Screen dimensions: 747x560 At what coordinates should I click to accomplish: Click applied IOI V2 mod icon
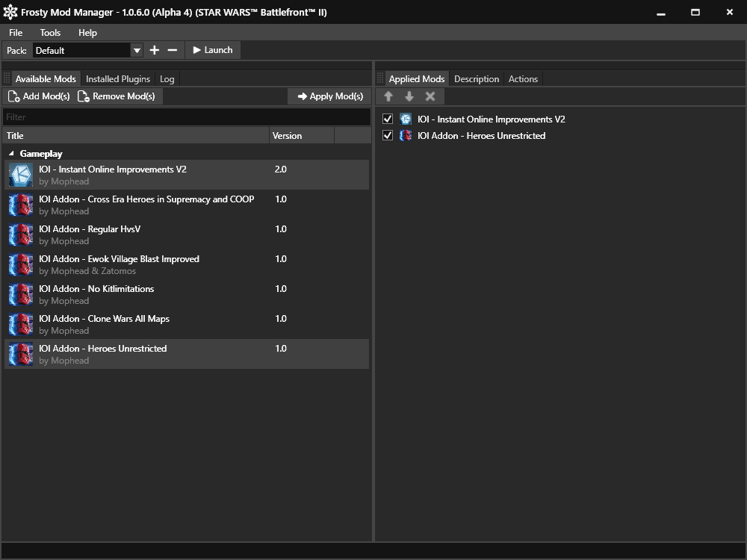(x=406, y=119)
